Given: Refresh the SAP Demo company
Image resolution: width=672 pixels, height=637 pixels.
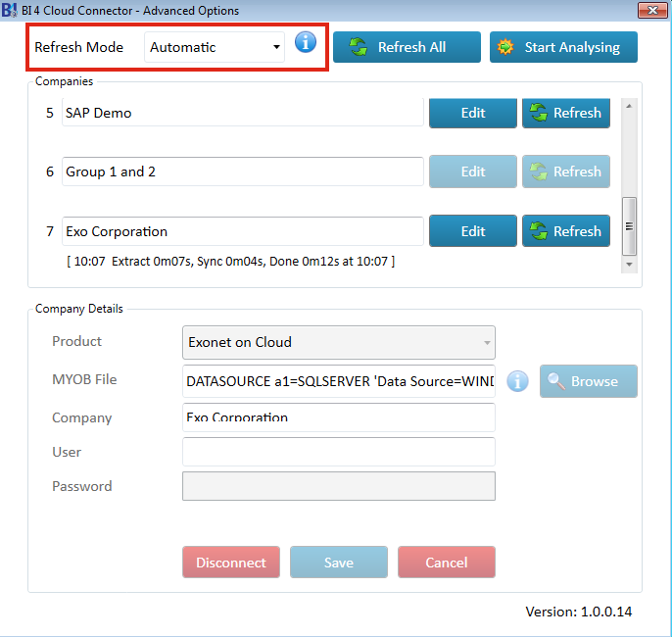Looking at the screenshot, I should click(x=566, y=113).
